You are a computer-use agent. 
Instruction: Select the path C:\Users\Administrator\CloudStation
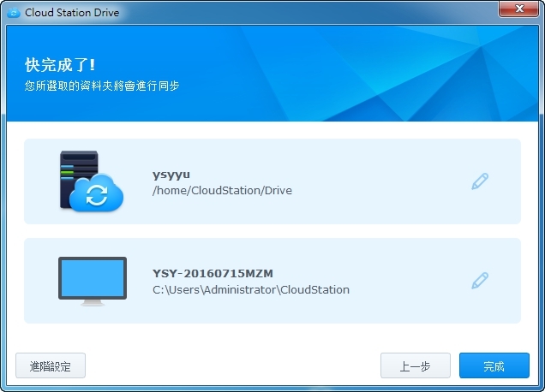click(x=251, y=289)
